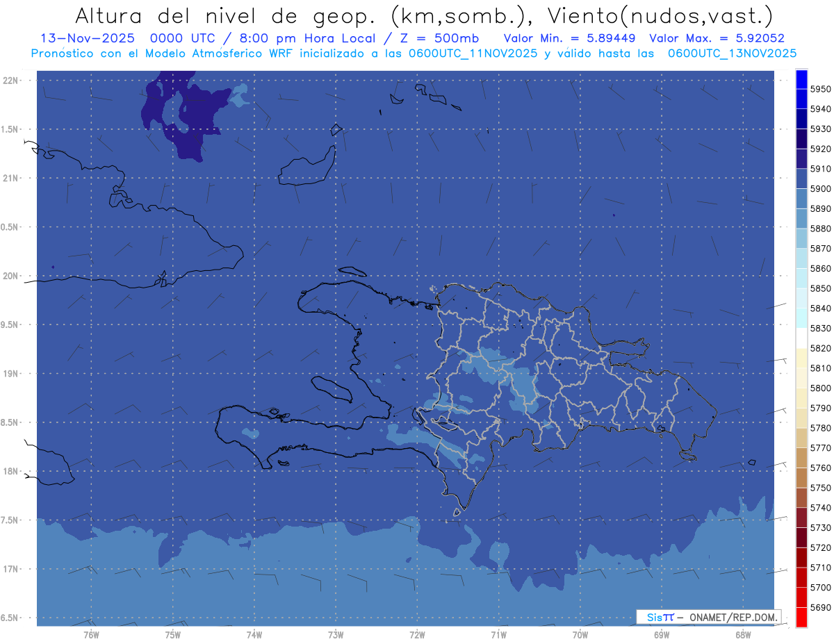834x644 pixels.
Task: Click the latitude axis label 17N
Action: click(x=10, y=569)
